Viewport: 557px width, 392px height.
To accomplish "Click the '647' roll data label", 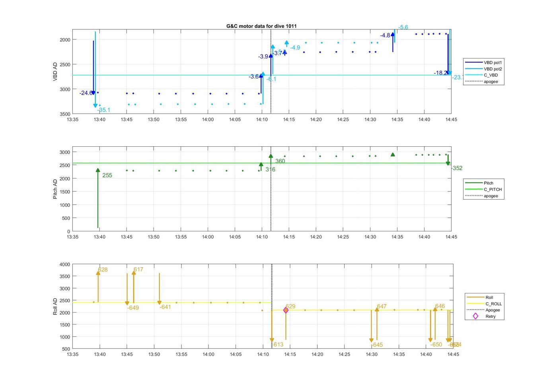I will pyautogui.click(x=382, y=307).
